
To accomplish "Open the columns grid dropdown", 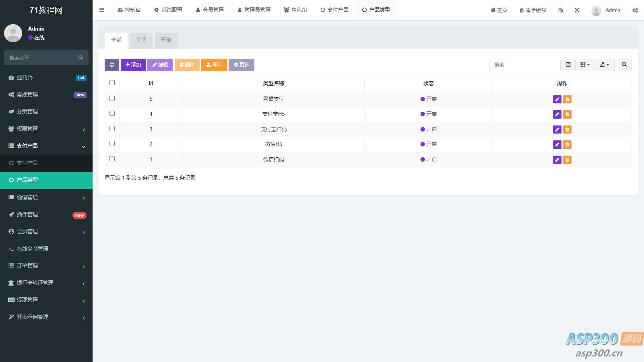I will pyautogui.click(x=585, y=65).
